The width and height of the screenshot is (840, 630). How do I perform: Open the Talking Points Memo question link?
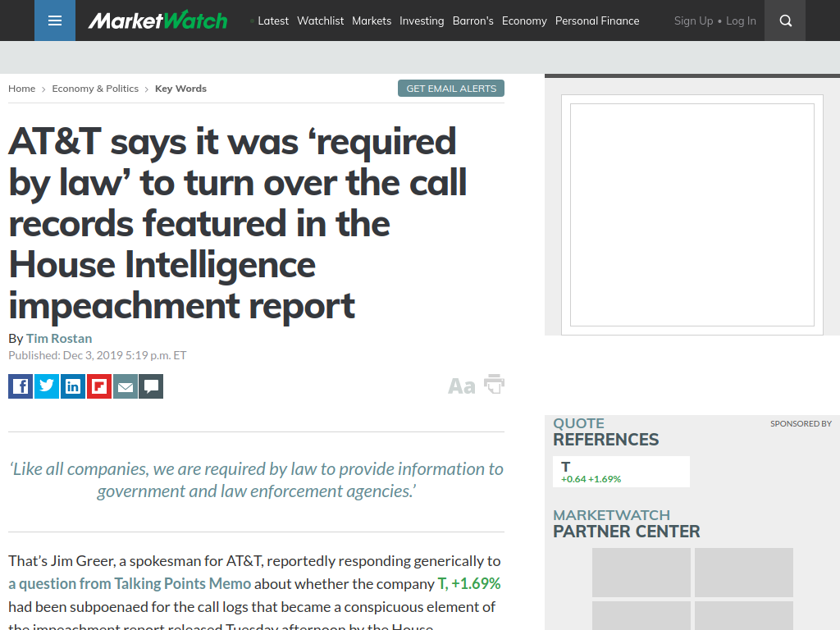(x=130, y=583)
